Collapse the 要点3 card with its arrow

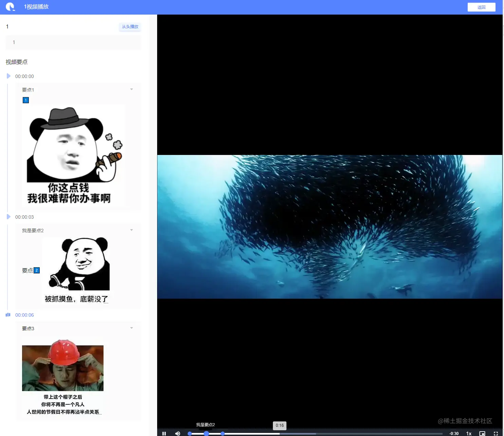pyautogui.click(x=132, y=328)
